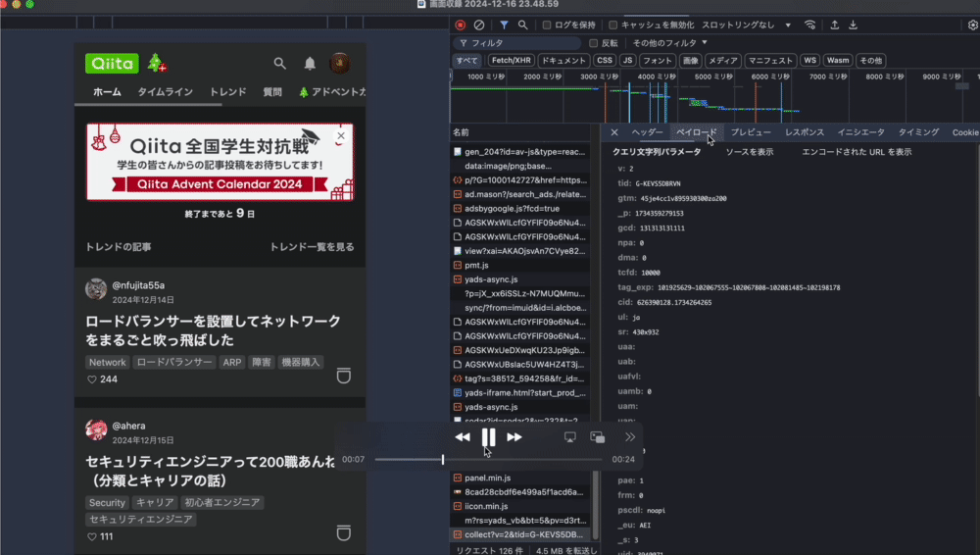Open more options chevrons in player
The width and height of the screenshot is (980, 555).
[630, 436]
